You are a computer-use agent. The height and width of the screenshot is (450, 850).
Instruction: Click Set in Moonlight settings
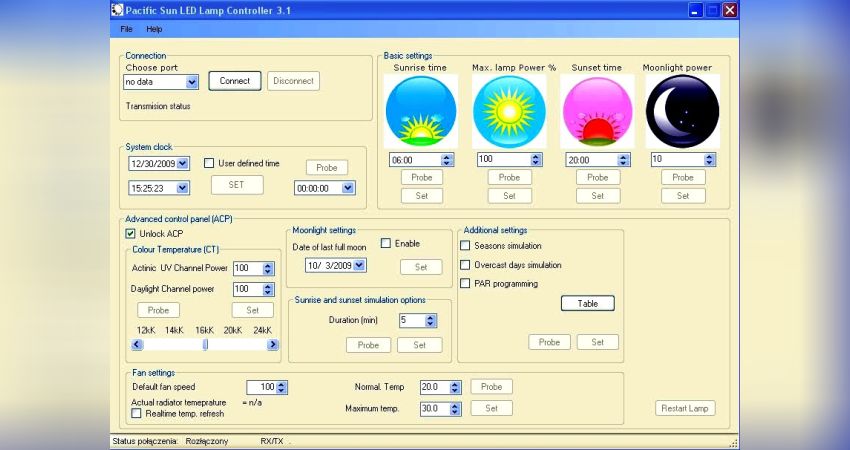point(421,267)
